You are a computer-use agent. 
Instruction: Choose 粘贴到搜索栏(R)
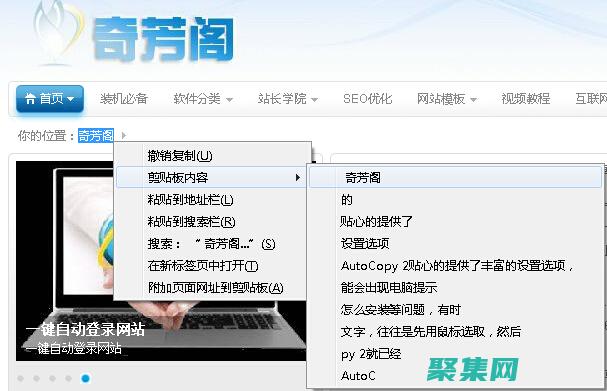212,222
